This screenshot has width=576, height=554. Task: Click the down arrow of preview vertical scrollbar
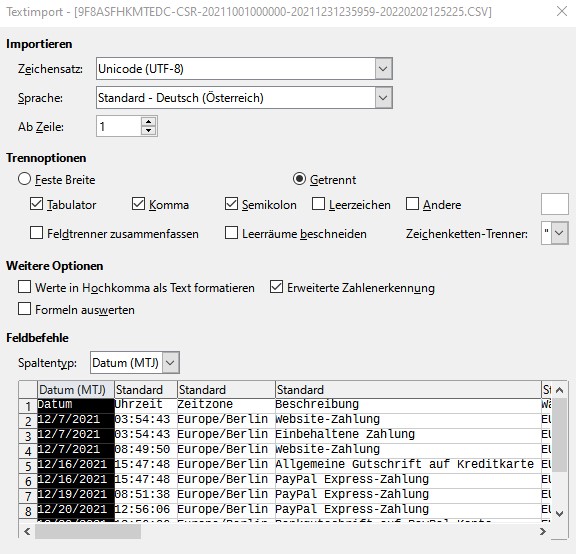click(559, 513)
